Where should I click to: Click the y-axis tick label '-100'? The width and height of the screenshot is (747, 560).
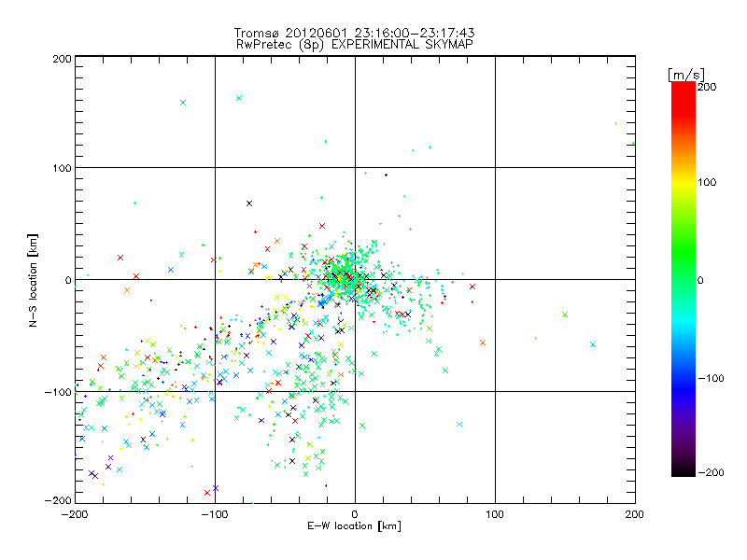pyautogui.click(x=58, y=392)
